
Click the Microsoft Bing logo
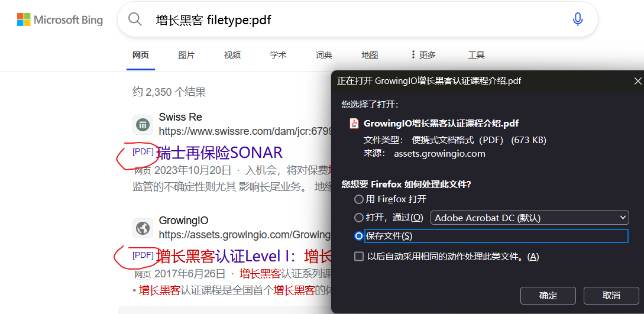(60, 20)
